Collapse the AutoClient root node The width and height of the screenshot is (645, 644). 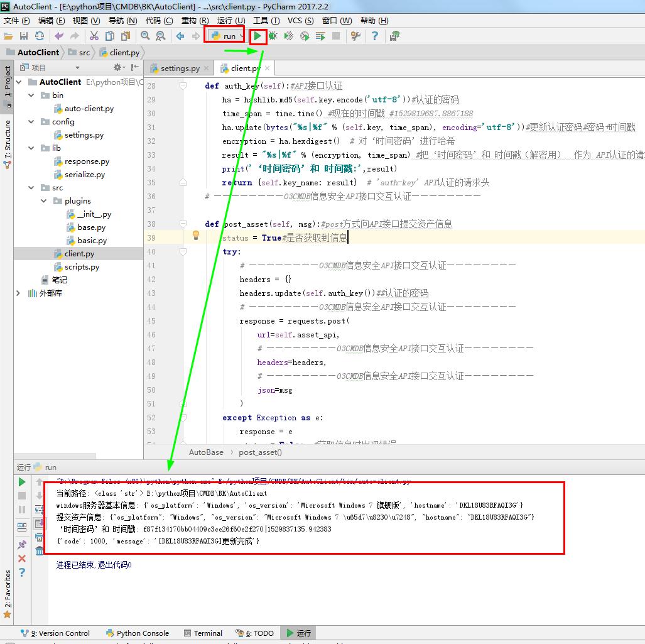coord(18,82)
